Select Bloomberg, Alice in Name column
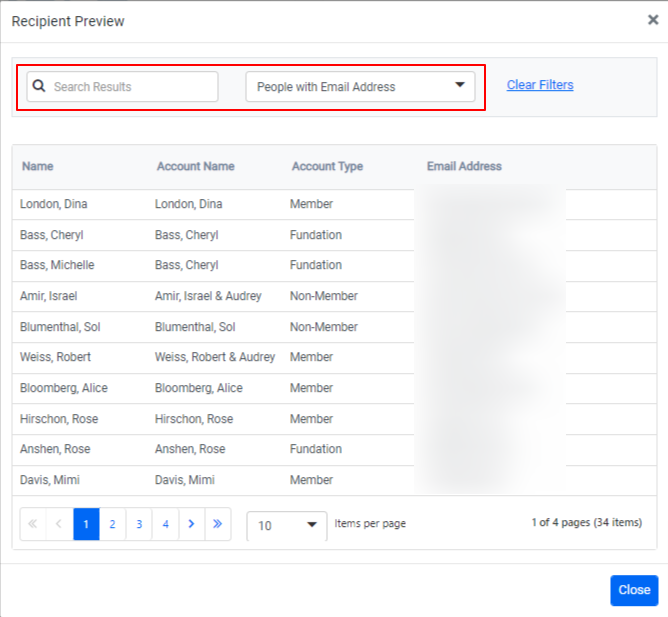The height and width of the screenshot is (617, 668). [64, 388]
